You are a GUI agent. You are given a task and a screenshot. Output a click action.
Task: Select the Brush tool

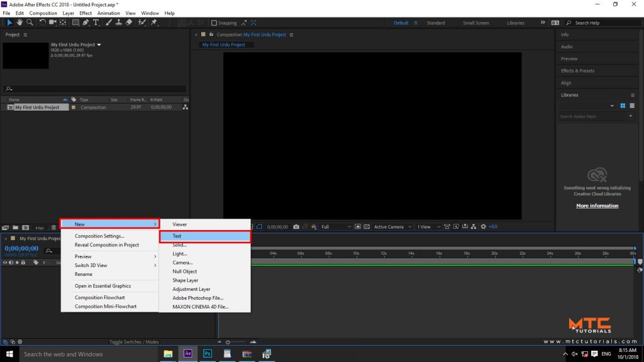108,23
